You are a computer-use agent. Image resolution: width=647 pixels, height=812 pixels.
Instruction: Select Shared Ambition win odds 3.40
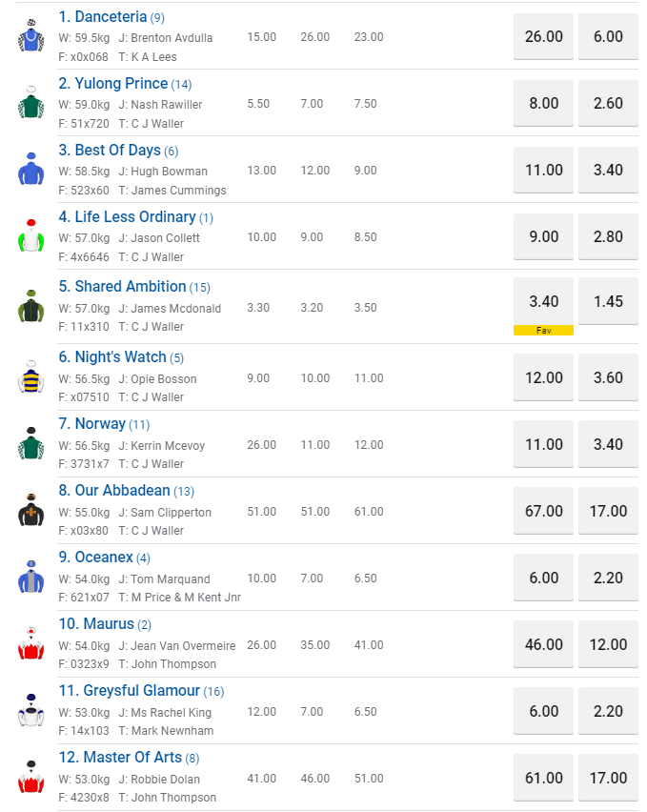point(543,302)
